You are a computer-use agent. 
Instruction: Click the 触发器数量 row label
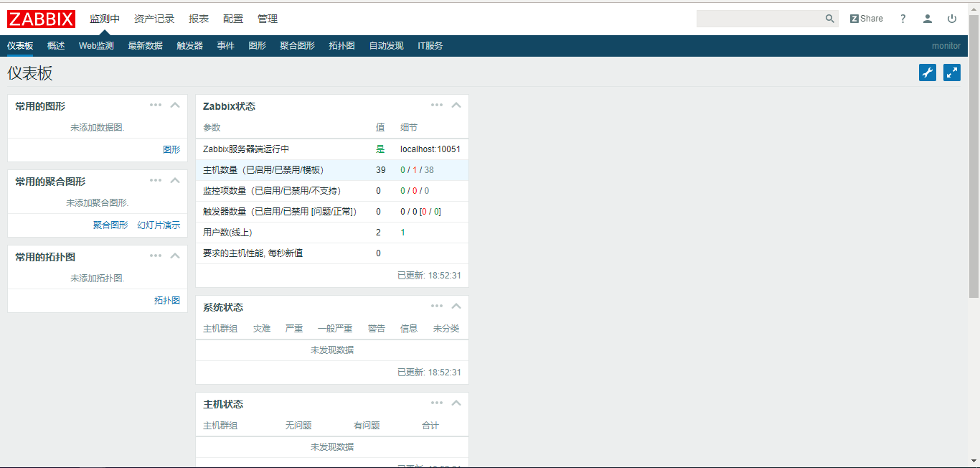pos(279,212)
